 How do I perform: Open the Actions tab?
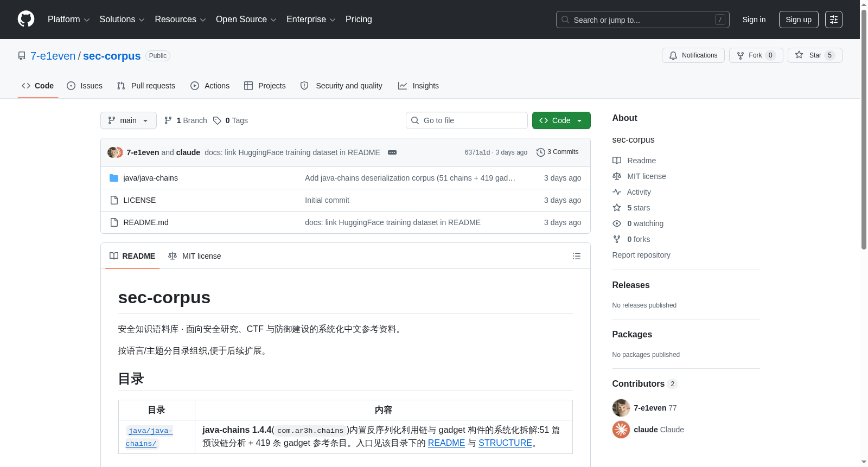coord(210,86)
